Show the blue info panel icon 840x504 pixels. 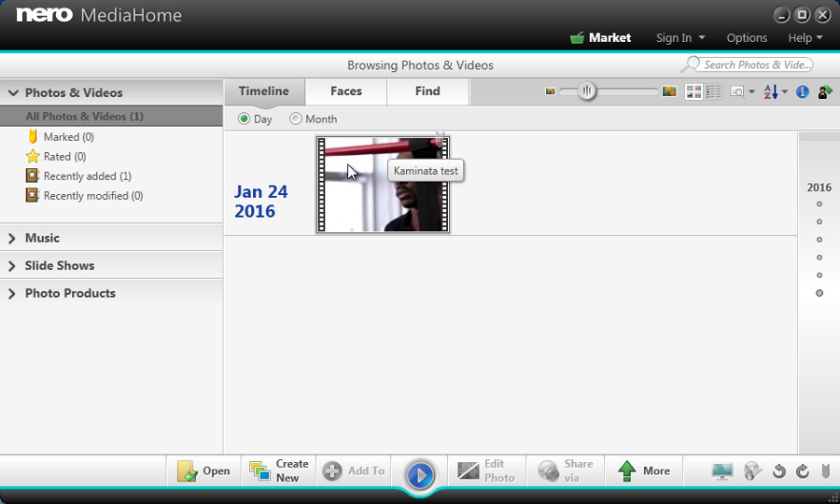[x=802, y=92]
